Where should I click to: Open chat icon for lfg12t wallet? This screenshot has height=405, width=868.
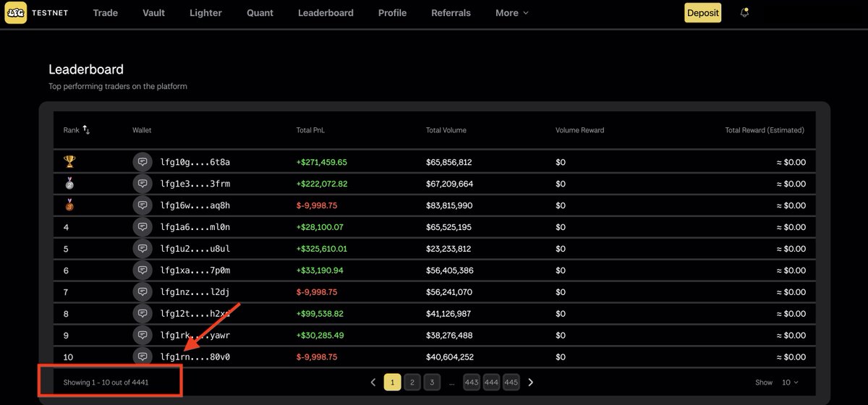click(x=142, y=314)
